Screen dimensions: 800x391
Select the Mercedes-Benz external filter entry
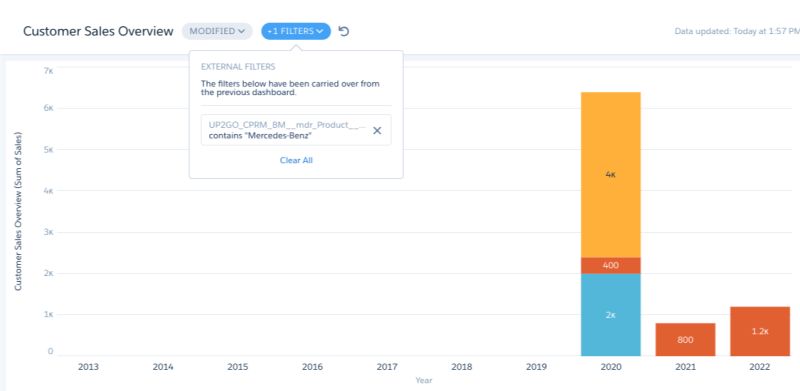296,130
